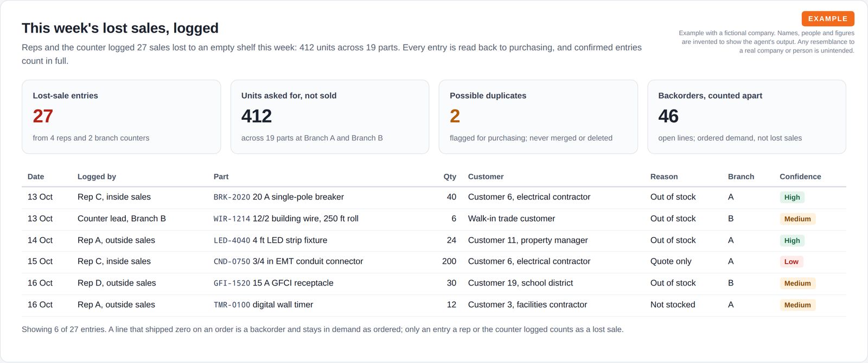Click the Medium badge in the TMR-0100 row
The image size is (868, 363).
tap(797, 305)
